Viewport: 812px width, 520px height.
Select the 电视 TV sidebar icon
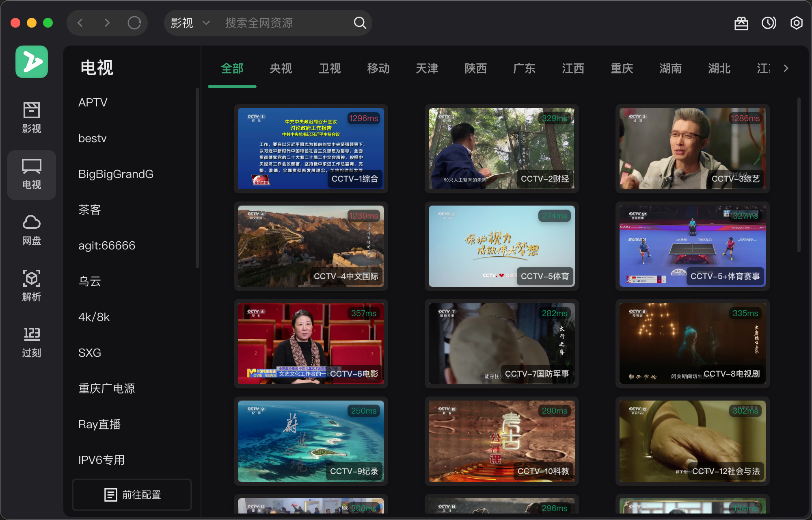[x=32, y=174]
